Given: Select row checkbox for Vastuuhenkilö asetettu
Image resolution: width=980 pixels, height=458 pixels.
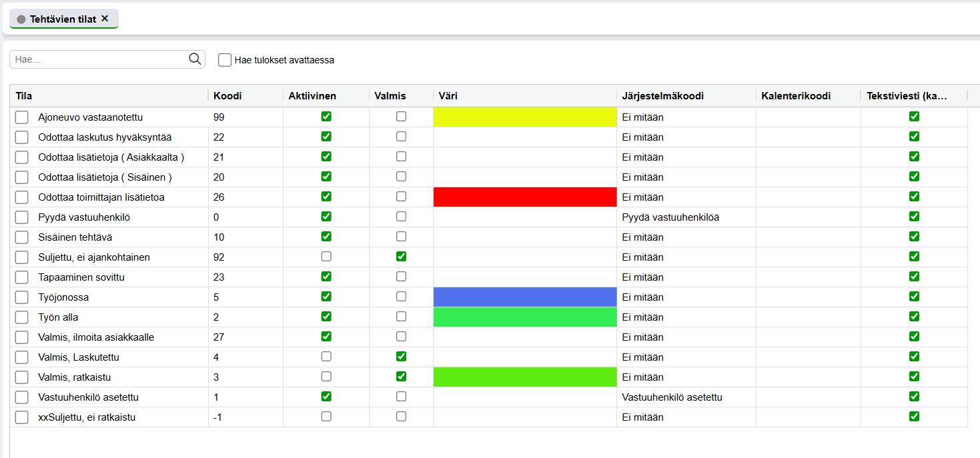Looking at the screenshot, I should 22,397.
